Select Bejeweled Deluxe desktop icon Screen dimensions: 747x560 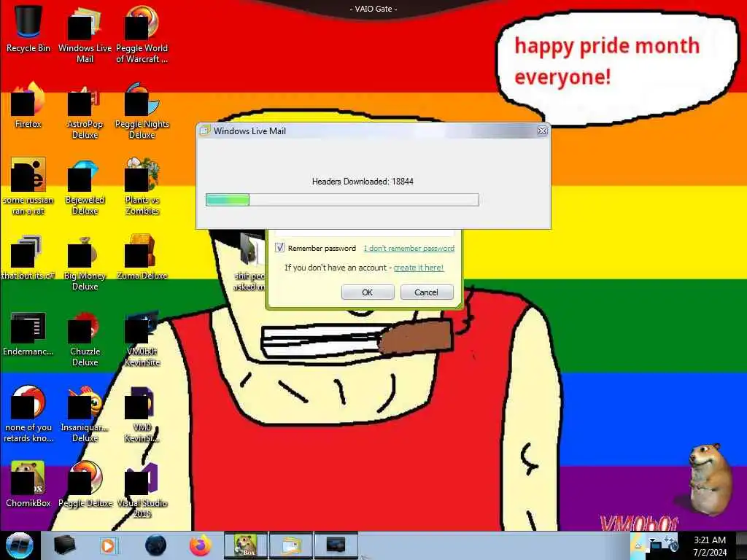(85, 186)
